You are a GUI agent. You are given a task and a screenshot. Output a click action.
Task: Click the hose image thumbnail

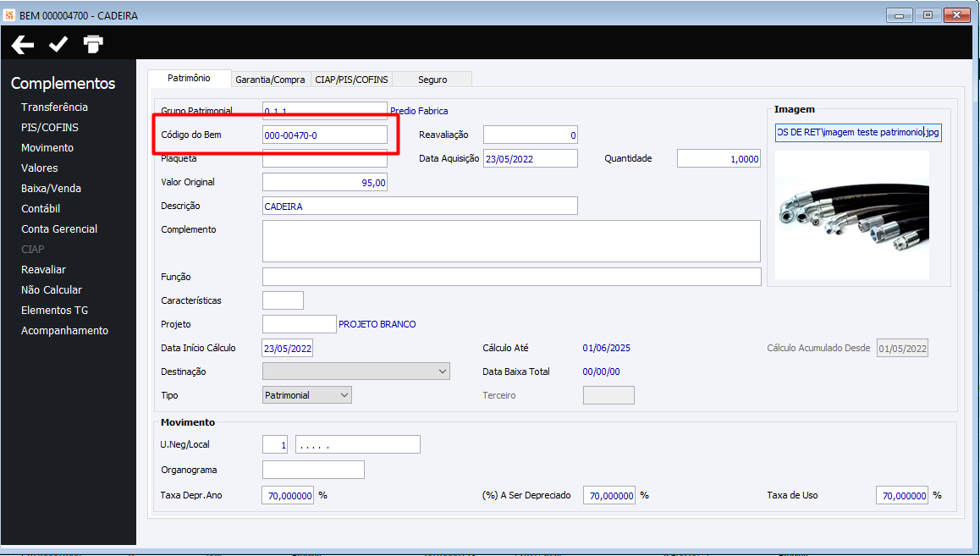(x=852, y=215)
